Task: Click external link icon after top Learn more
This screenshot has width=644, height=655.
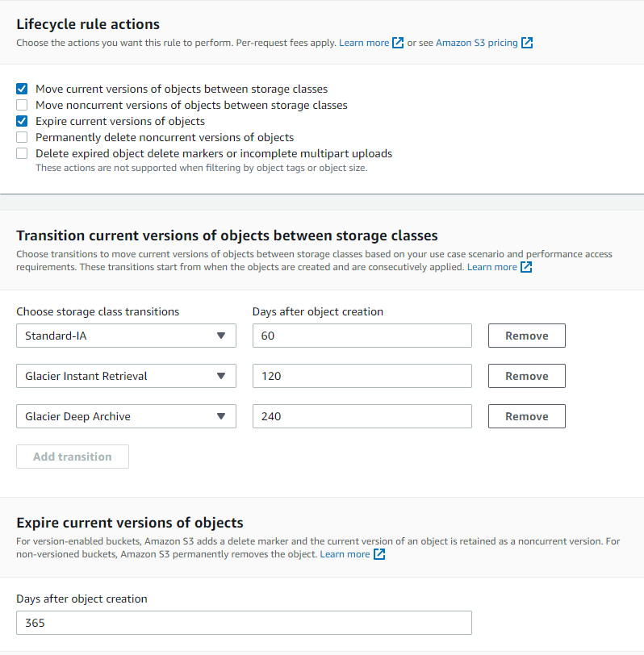Action: [398, 43]
